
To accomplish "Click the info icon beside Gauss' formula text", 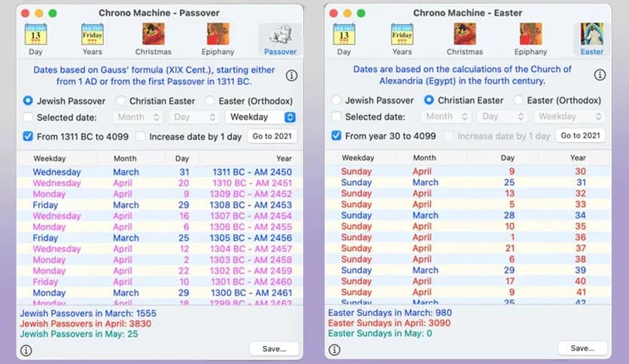I will point(291,75).
